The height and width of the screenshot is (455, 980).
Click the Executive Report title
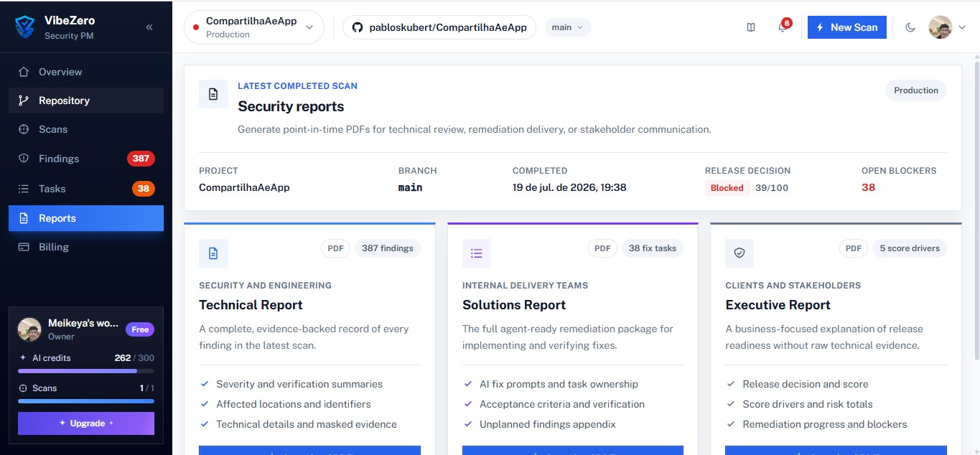778,305
